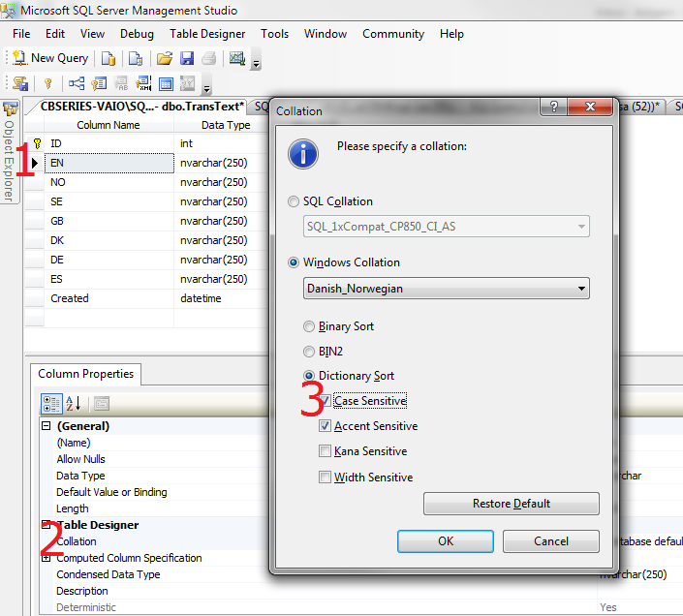This screenshot has width=683, height=616.
Task: Open the Edit menu
Action: click(55, 34)
